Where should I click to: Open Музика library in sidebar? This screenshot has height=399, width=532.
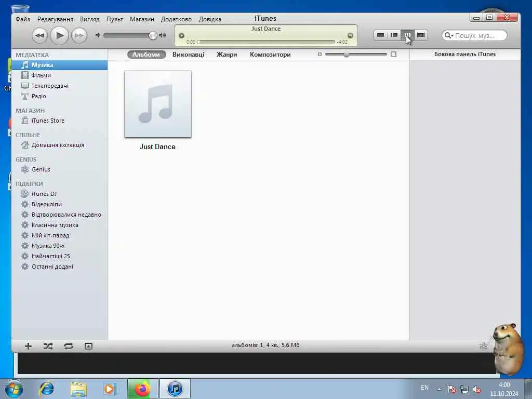pos(60,65)
